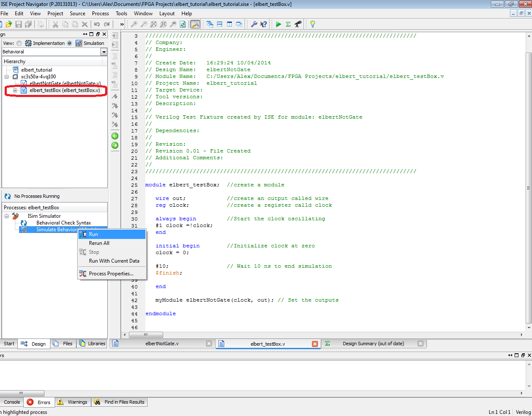Click the Zoom In magnifier icon
The width and height of the screenshot is (532, 416).
click(x=134, y=24)
